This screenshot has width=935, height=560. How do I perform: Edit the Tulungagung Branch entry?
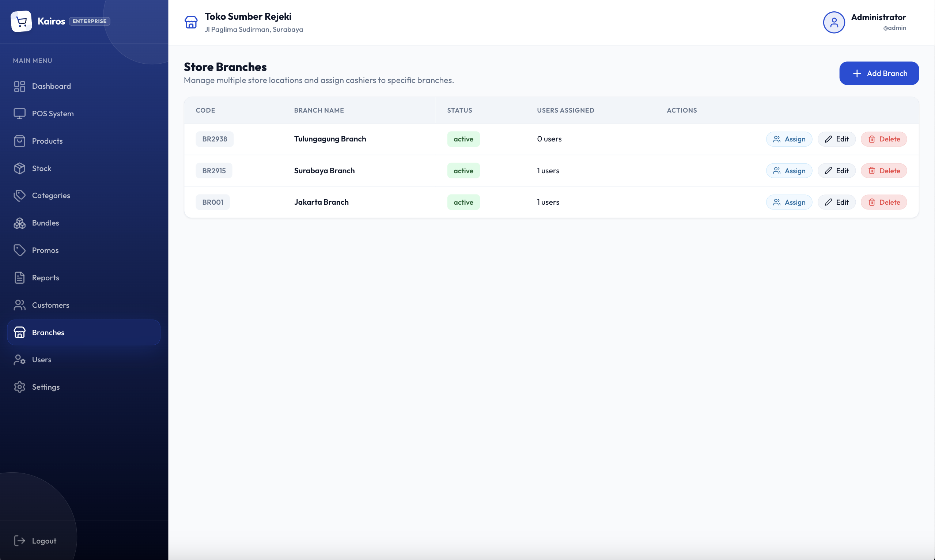tap(837, 139)
